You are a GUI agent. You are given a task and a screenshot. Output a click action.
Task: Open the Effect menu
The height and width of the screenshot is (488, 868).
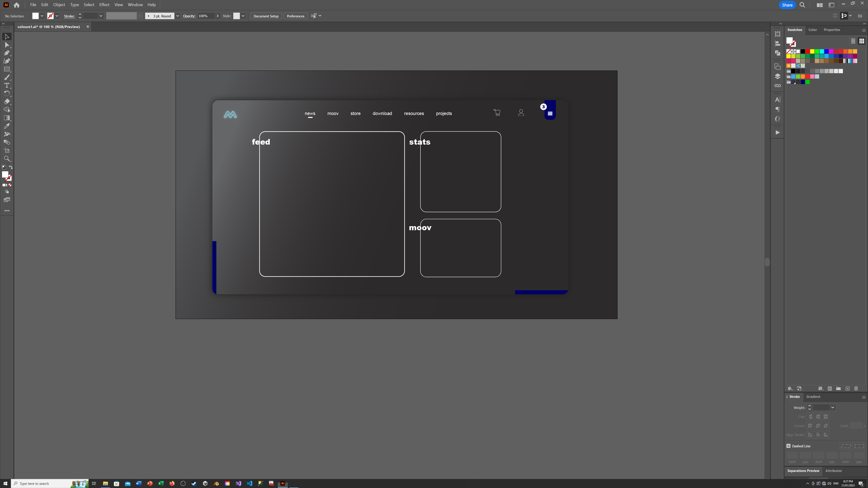click(x=104, y=5)
